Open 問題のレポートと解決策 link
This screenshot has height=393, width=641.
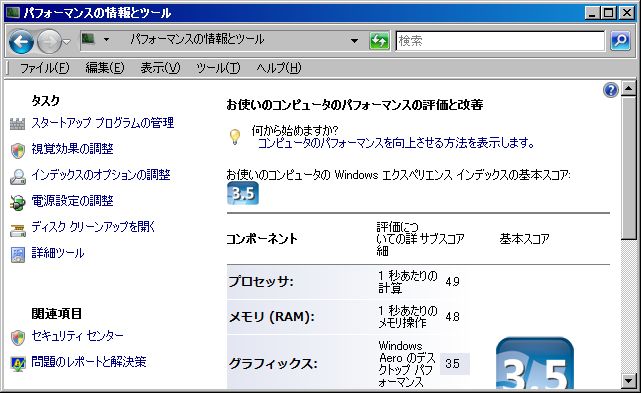point(89,362)
